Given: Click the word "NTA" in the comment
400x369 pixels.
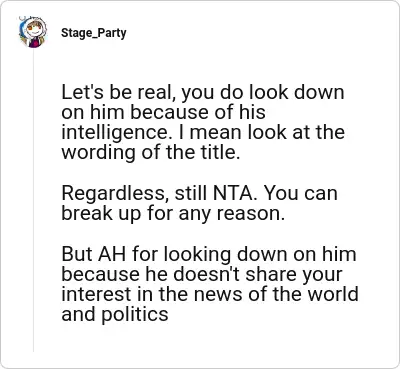Looking at the screenshot, I should [233, 193].
